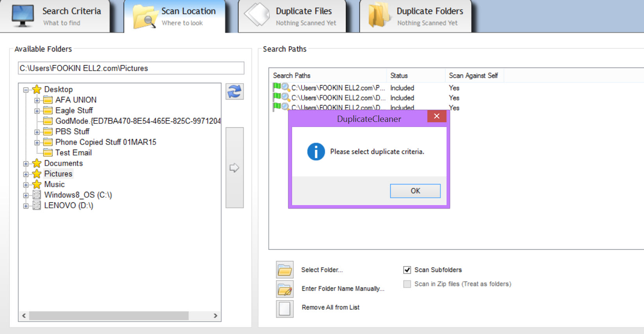This screenshot has height=334, width=644.
Task: Uncheck Scan Subfolders checkbox
Action: [x=407, y=270]
